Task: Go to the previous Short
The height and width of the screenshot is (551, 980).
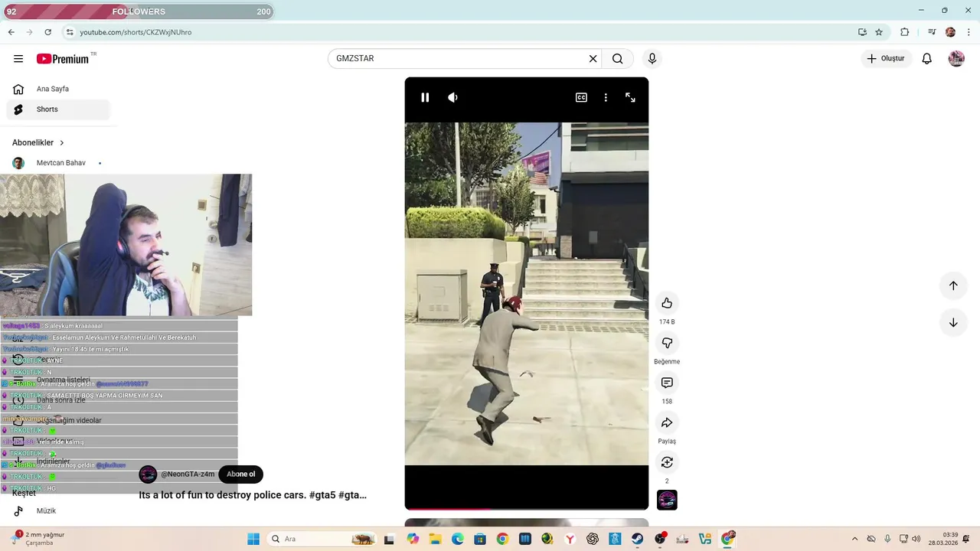Action: [953, 285]
